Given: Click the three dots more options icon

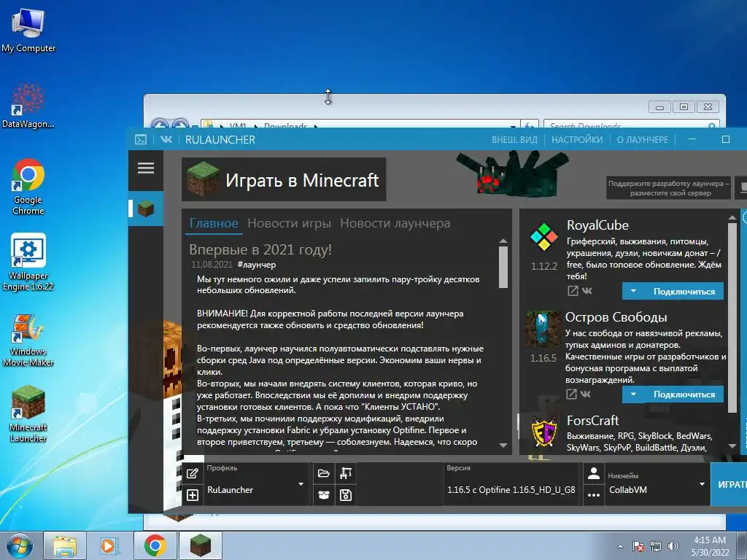Looking at the screenshot, I should tap(594, 495).
